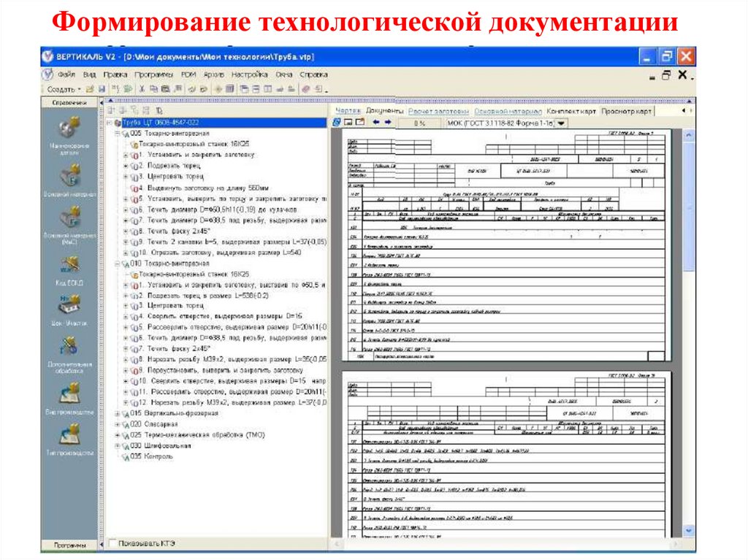This screenshot has width=748, height=560.
Task: Expand operation 030 Шлифовальная
Action: click(118, 446)
